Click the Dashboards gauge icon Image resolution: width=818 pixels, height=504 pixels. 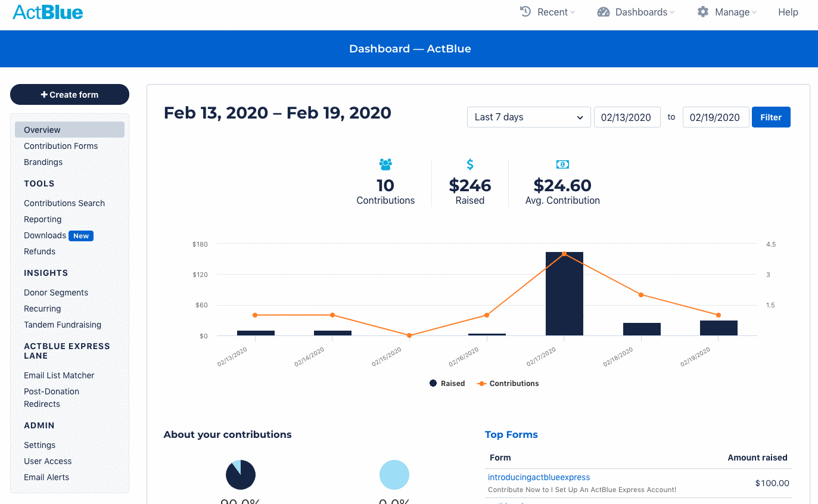pyautogui.click(x=604, y=12)
